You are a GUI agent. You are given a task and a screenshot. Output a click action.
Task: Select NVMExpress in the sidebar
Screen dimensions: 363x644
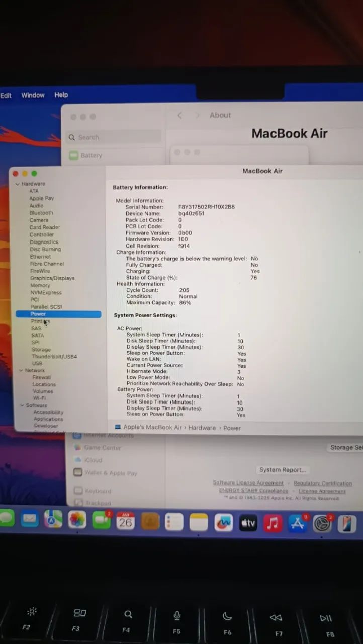coord(46,293)
